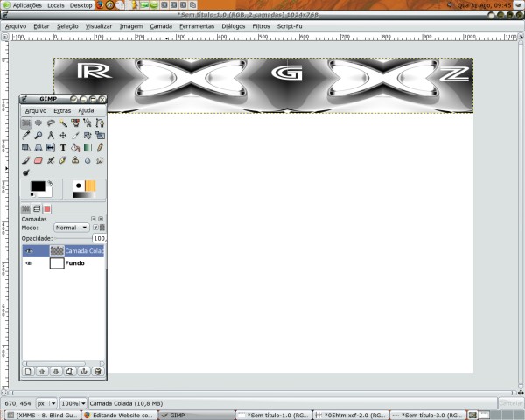This screenshot has width=525, height=420.
Task: Click the Opacidade value field
Action: point(99,238)
